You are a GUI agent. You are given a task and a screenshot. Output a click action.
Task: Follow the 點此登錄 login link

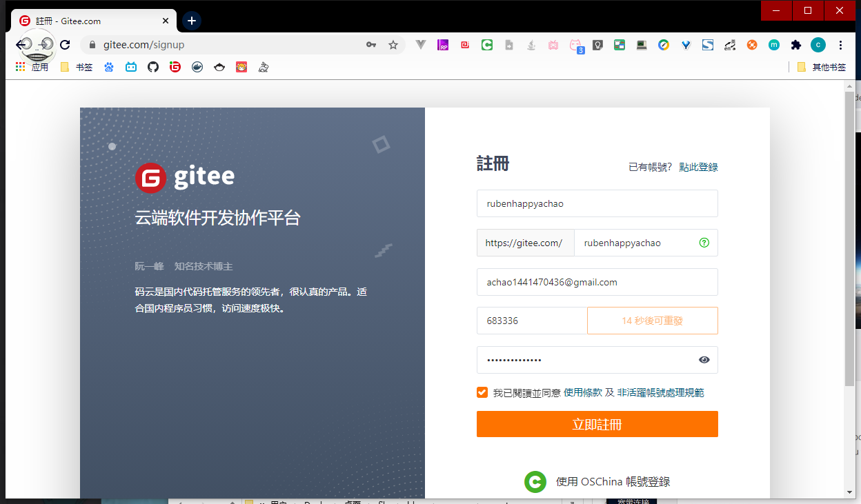[698, 167]
